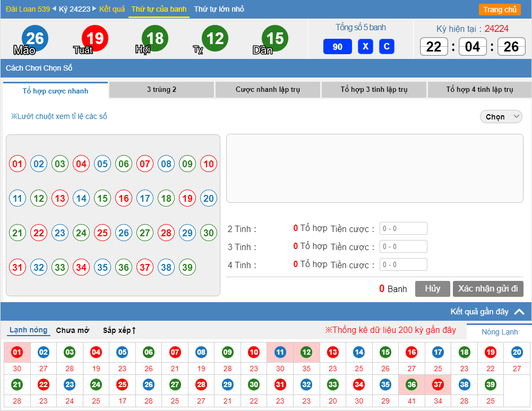Open the Tổ hợp 4 tinh lập trụ tab
532x411 pixels.
479,90
